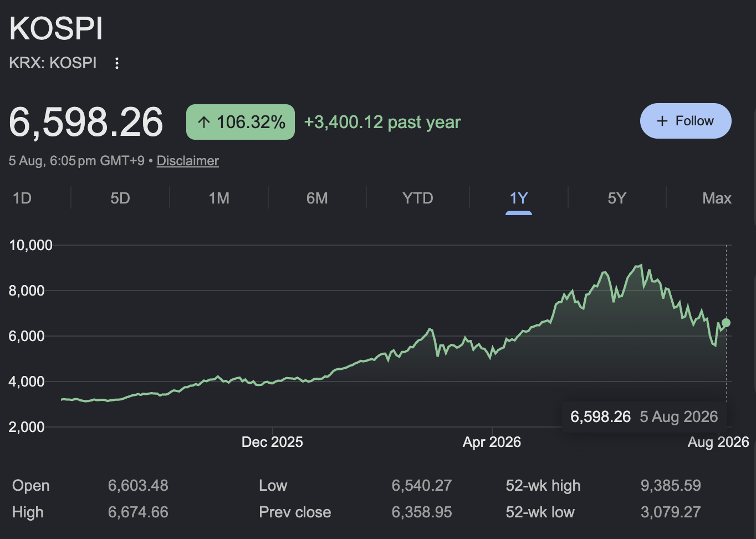
Task: Click the chart's end-point marker dot
Action: [x=726, y=323]
